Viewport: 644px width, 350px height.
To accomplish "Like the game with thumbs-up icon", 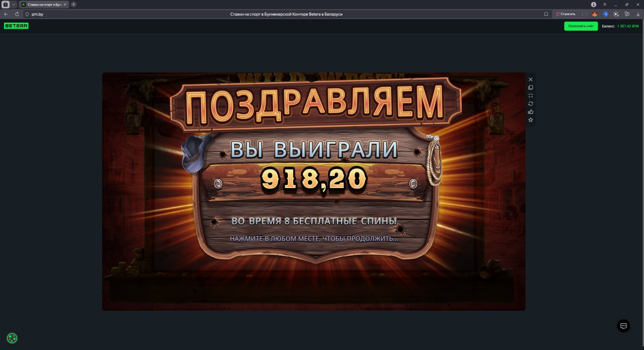I will [x=530, y=112].
